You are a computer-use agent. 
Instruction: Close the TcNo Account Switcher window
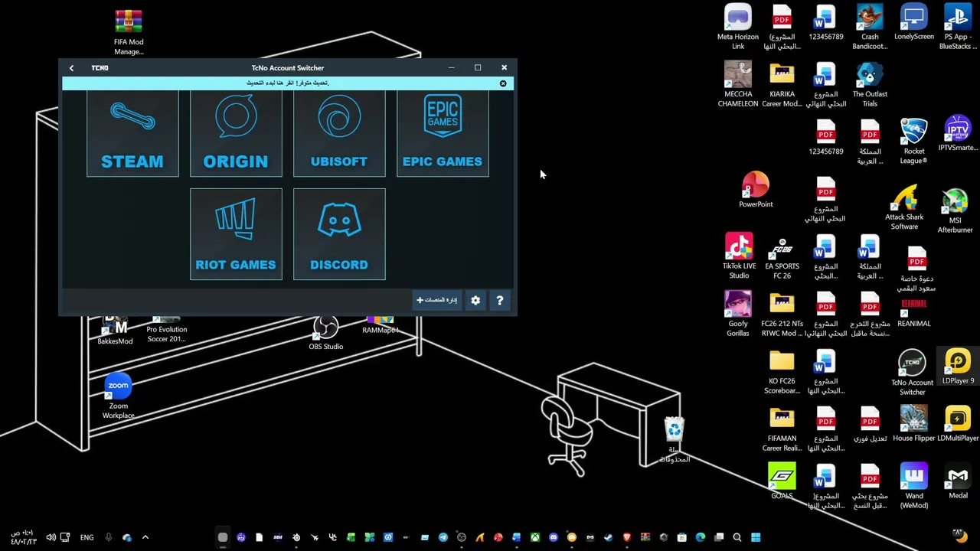click(x=504, y=68)
